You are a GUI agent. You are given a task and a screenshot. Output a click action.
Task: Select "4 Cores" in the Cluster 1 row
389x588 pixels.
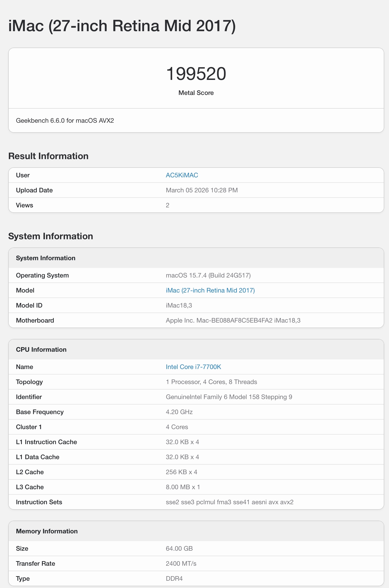click(x=177, y=427)
